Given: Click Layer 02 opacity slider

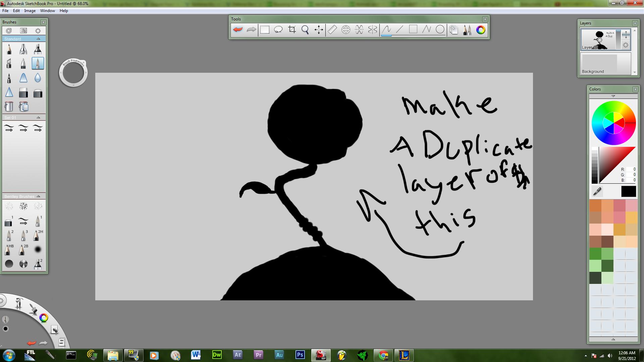Looking at the screenshot, I should tap(618, 40).
